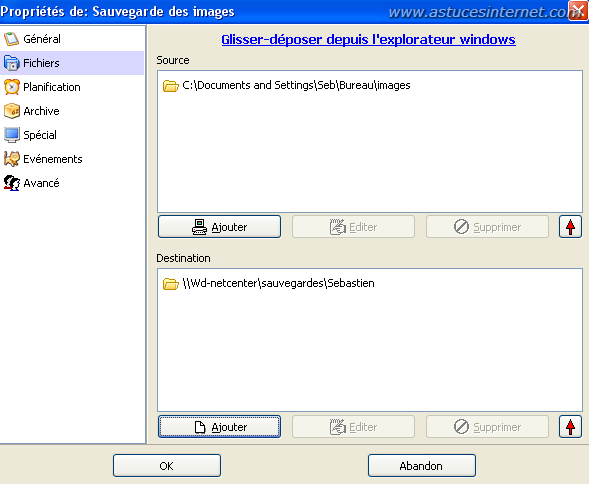
Task: Open the Planification alarm clock icon
Action: pos(11,87)
